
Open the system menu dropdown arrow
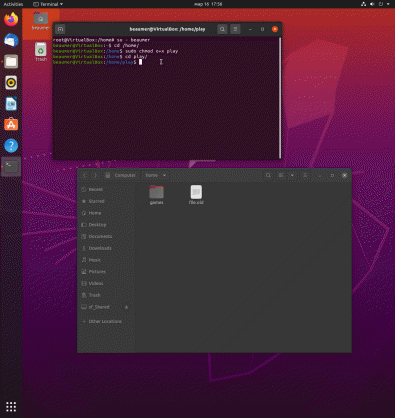coord(388,4)
